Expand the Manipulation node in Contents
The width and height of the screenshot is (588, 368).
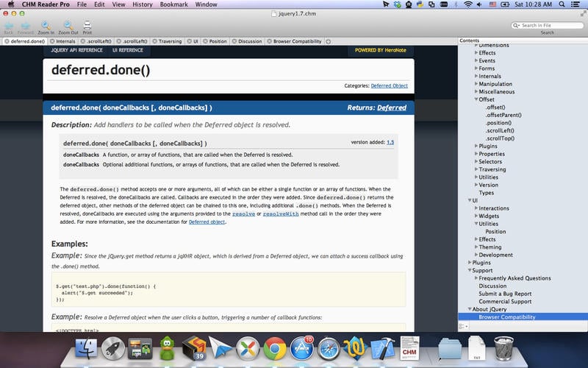476,84
